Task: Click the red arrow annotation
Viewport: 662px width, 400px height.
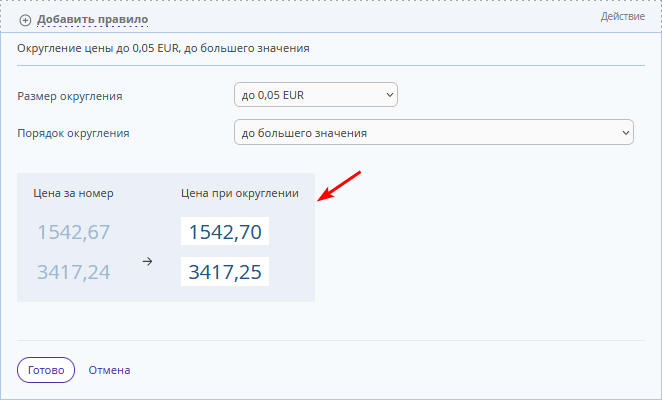Action: (x=339, y=186)
